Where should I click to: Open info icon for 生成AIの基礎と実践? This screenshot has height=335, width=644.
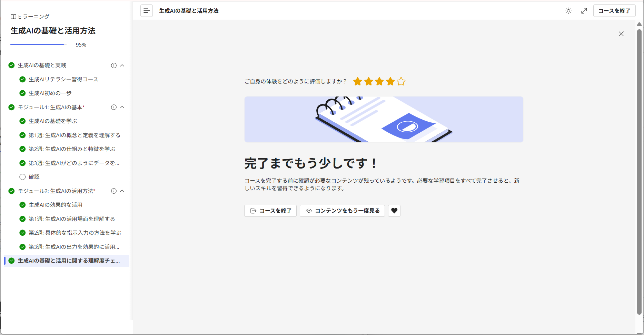coord(114,65)
